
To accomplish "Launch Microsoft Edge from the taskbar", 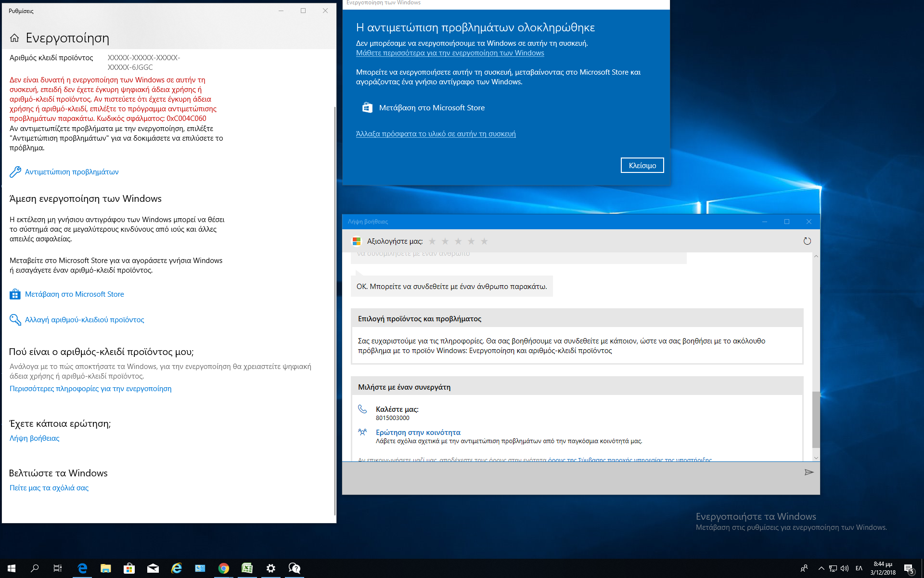I will (x=82, y=568).
